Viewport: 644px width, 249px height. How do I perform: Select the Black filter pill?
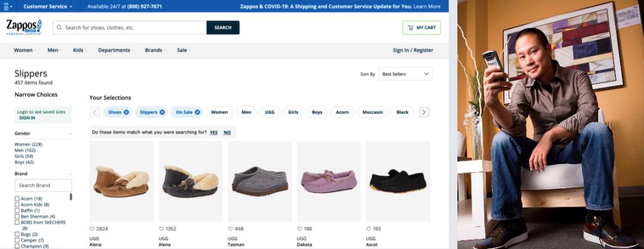(402, 112)
